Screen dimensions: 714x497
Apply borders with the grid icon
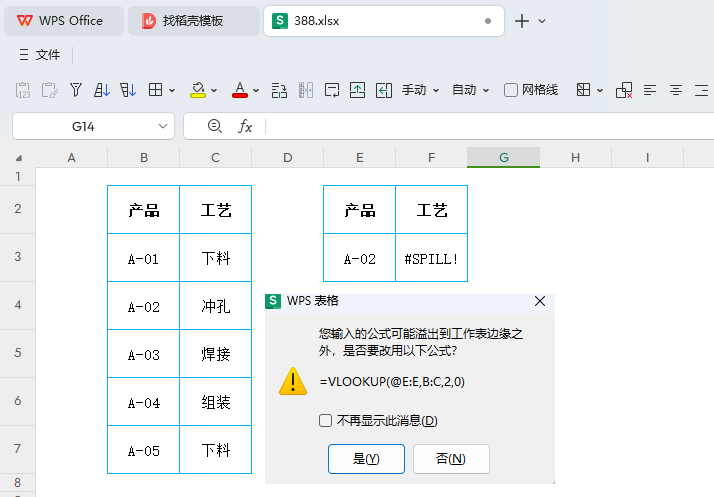[x=155, y=90]
